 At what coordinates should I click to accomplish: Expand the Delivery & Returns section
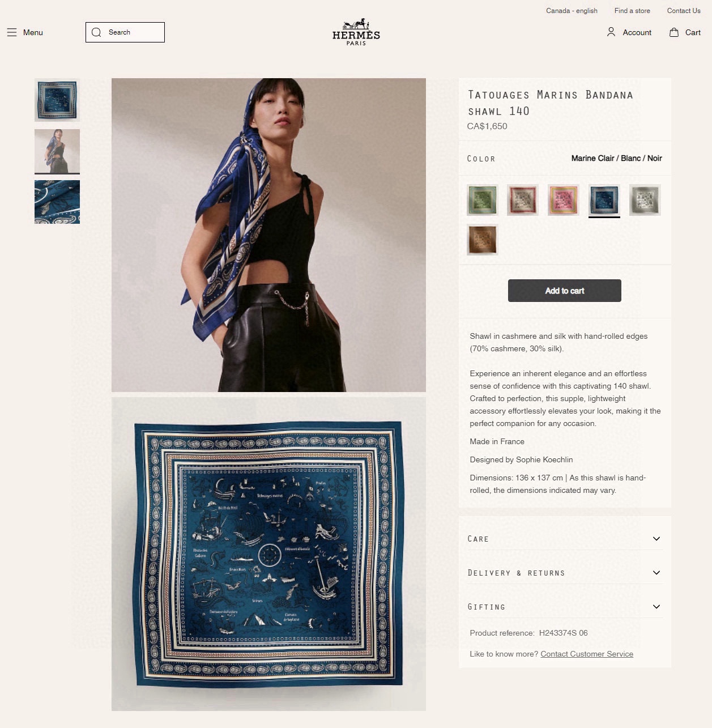tap(565, 573)
